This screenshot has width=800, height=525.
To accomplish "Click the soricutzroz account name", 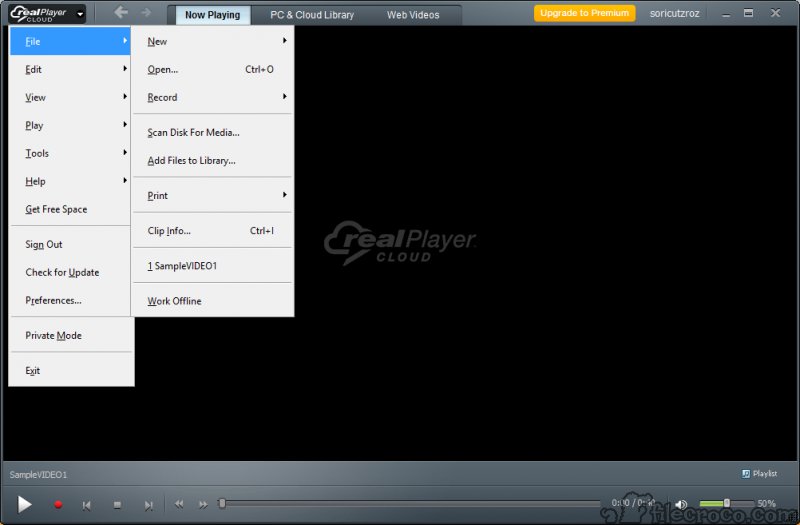I will pyautogui.click(x=674, y=13).
